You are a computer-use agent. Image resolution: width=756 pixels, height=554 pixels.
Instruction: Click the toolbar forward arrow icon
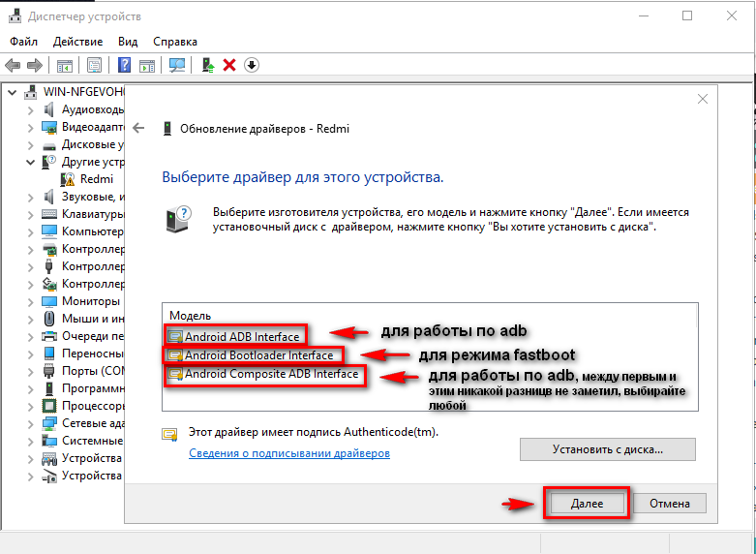34,65
